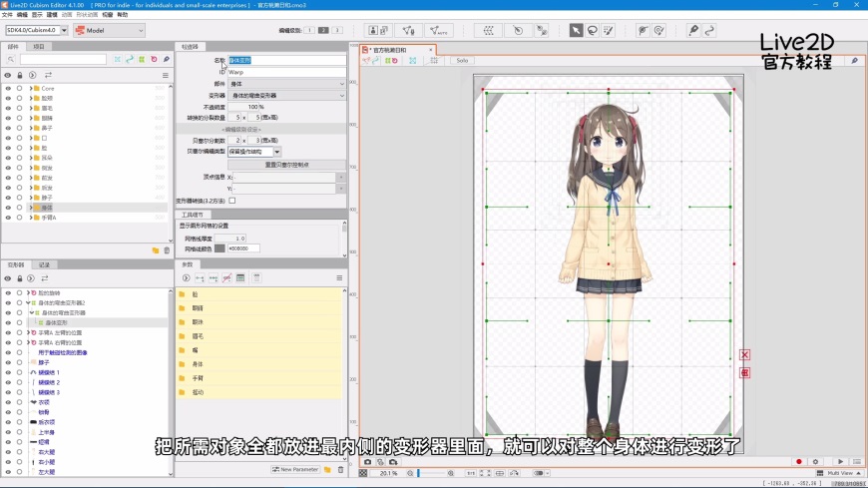Click the parts panel hamburger menu icon
This screenshot has width=868, height=488.
coord(165,75)
